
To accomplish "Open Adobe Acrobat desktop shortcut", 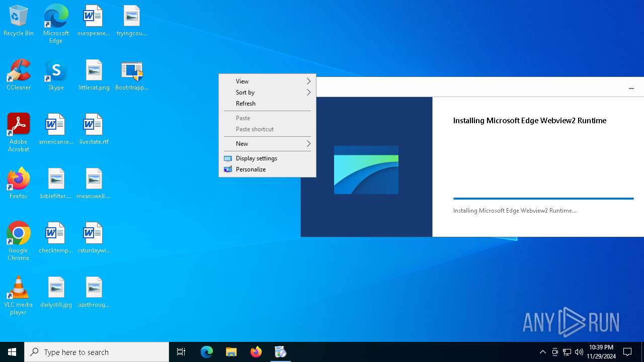I will [x=19, y=133].
